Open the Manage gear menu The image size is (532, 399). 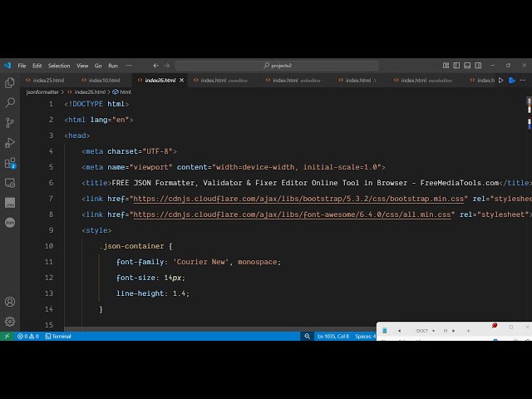click(x=10, y=322)
